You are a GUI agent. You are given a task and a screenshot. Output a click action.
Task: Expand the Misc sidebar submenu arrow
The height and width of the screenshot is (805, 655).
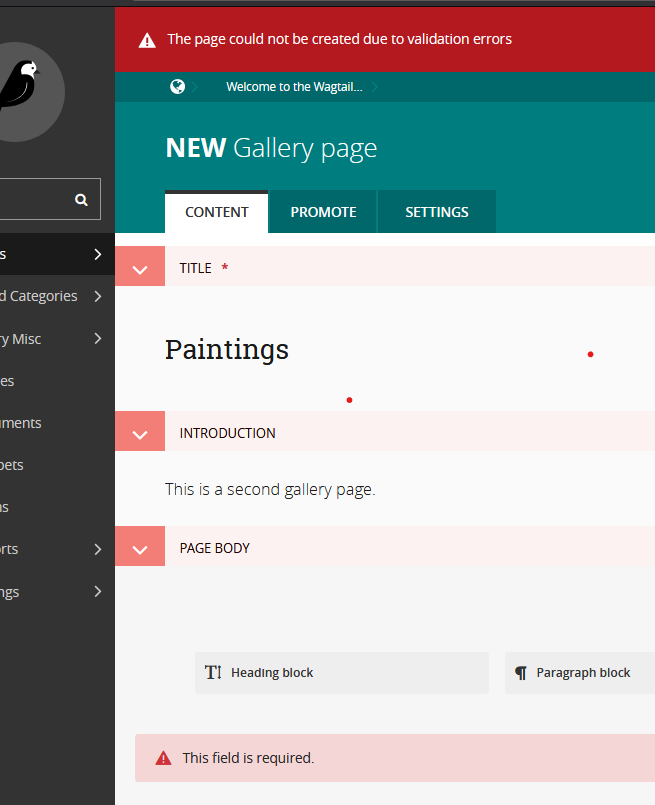(98, 338)
